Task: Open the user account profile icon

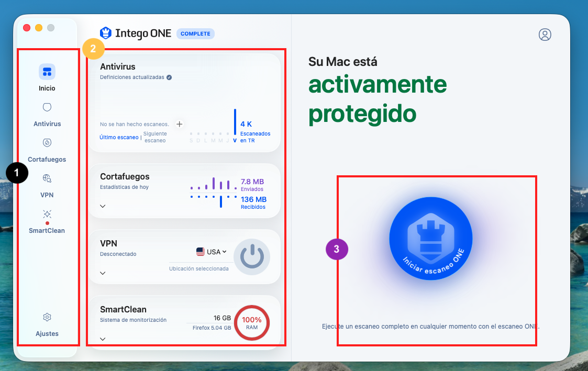Action: click(545, 35)
